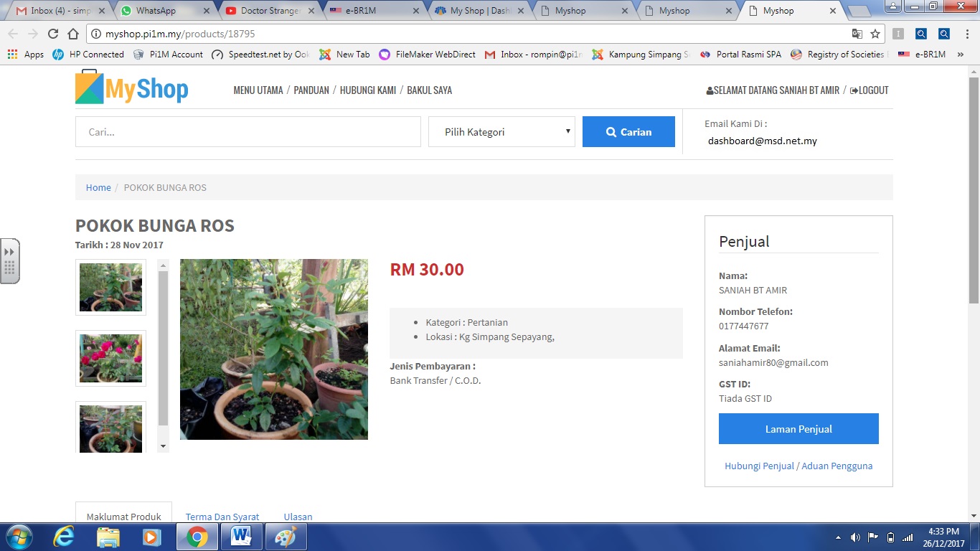Image resolution: width=980 pixels, height=551 pixels.
Task: Launch Internet Explorer from the taskbar
Action: (x=64, y=537)
